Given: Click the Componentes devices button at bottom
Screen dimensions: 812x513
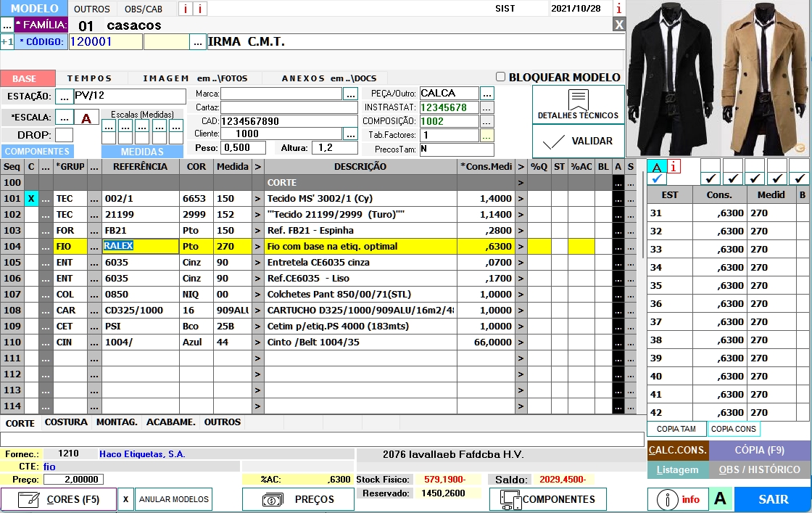Looking at the screenshot, I should pyautogui.click(x=547, y=499).
